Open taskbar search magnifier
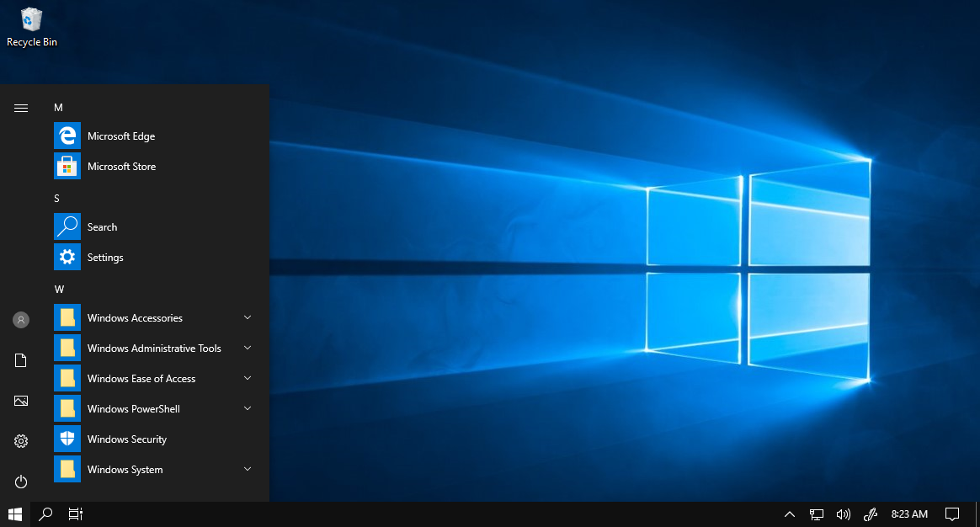Image resolution: width=980 pixels, height=527 pixels. coord(45,514)
